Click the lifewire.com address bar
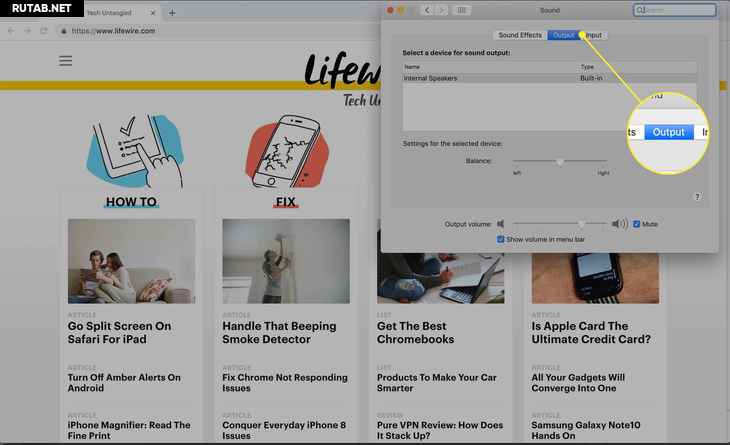Image resolution: width=730 pixels, height=445 pixels. (113, 31)
